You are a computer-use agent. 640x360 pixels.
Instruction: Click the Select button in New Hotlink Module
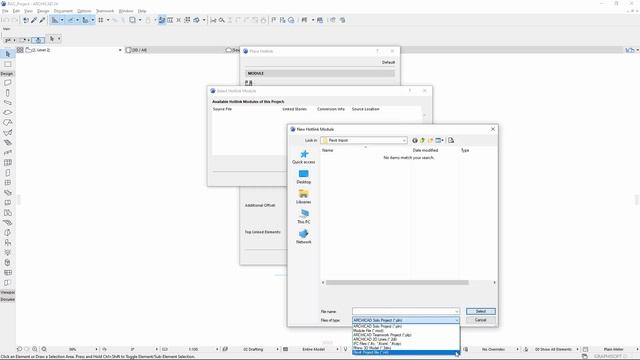(480, 311)
